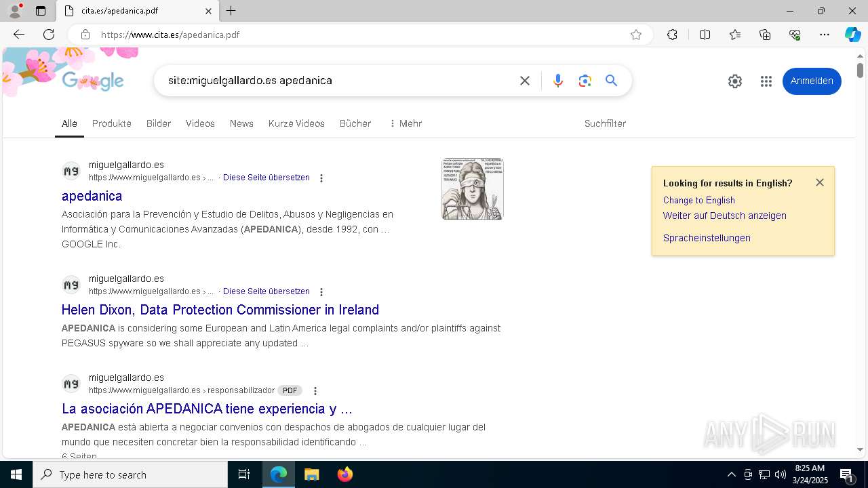Open Browser essentials icon
Viewport: 868px width, 488px height.
tap(795, 35)
